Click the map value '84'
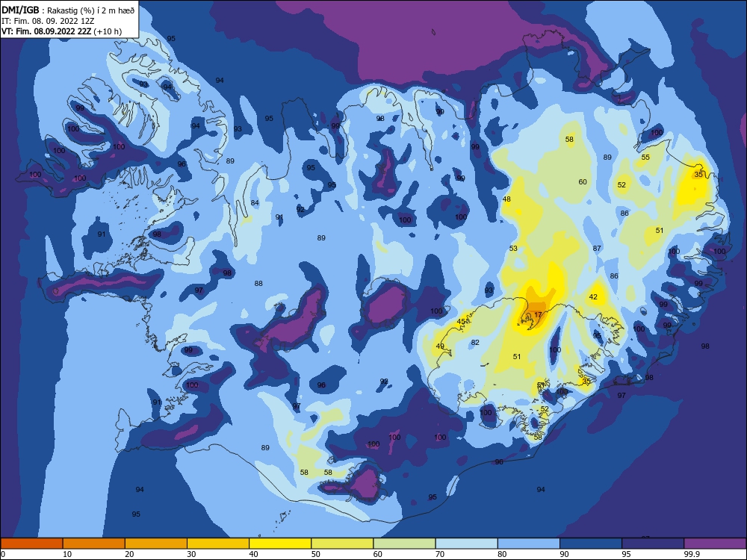 (x=255, y=203)
